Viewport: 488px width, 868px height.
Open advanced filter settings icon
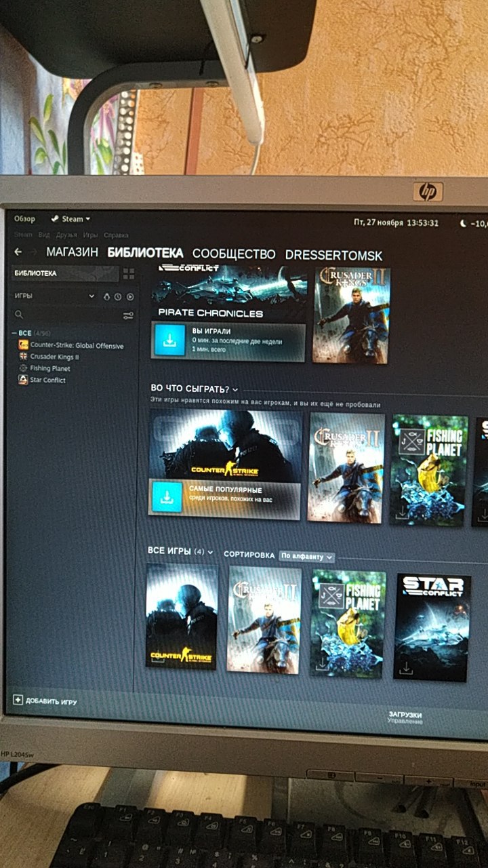[x=128, y=315]
